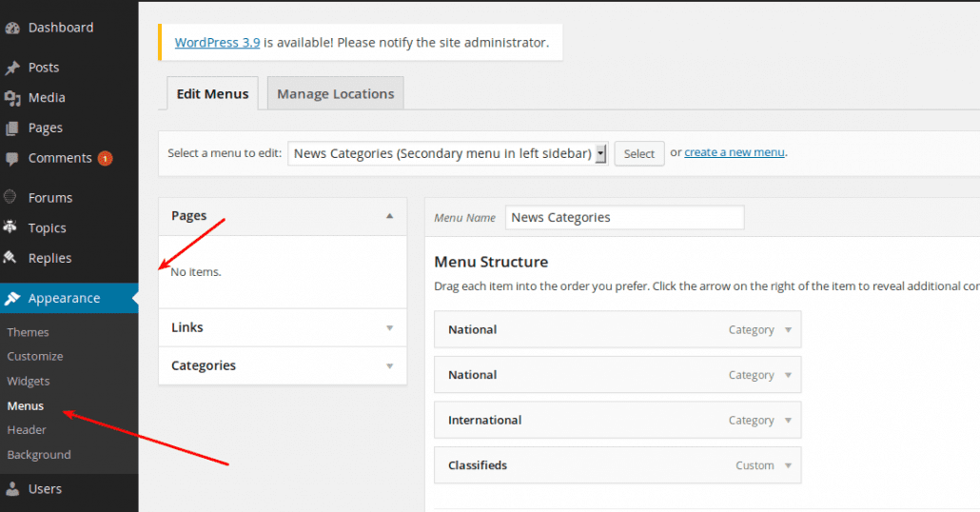
Task: Click the International menu item title
Action: coord(484,420)
